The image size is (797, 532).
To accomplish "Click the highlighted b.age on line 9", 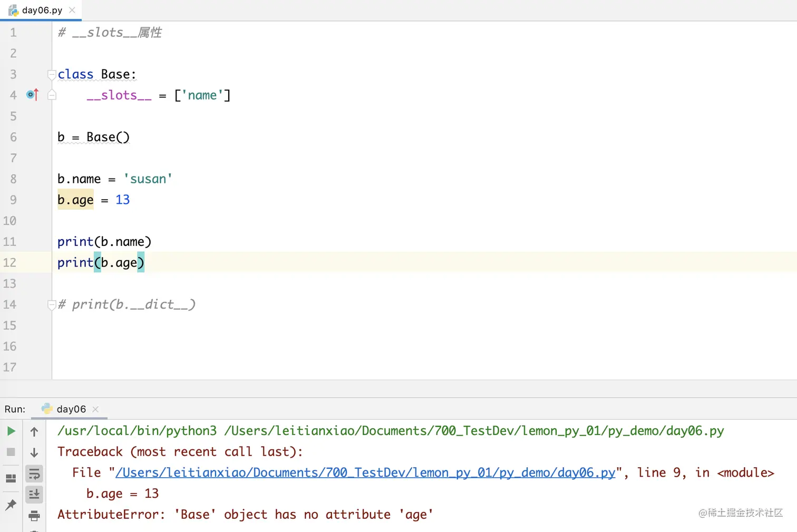I will 75,200.
